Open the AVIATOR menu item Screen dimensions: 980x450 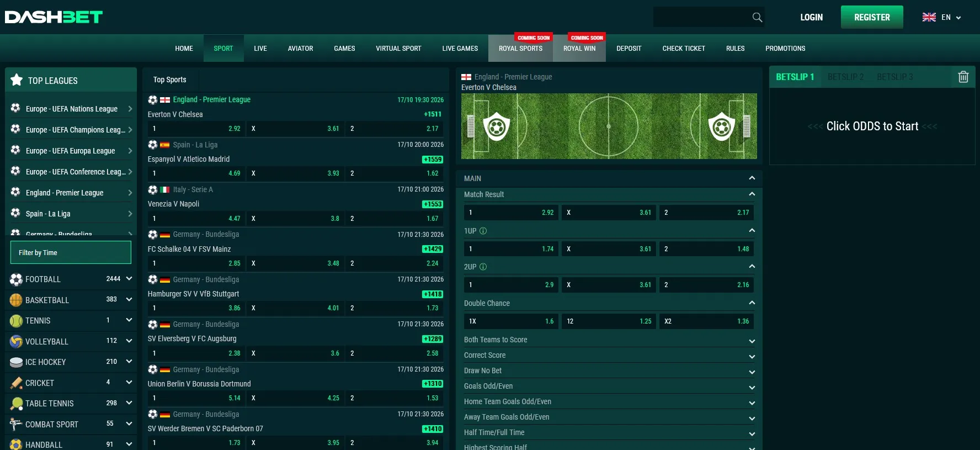tap(300, 49)
